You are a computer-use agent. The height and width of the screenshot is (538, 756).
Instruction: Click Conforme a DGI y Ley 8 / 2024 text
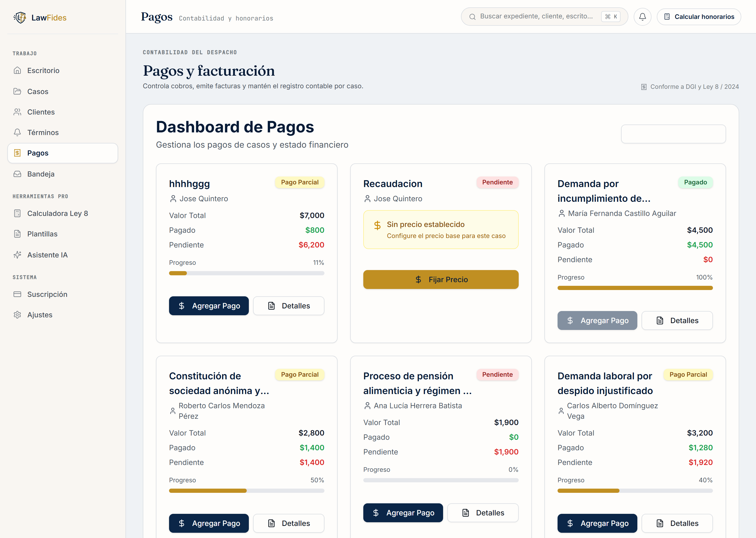694,87
